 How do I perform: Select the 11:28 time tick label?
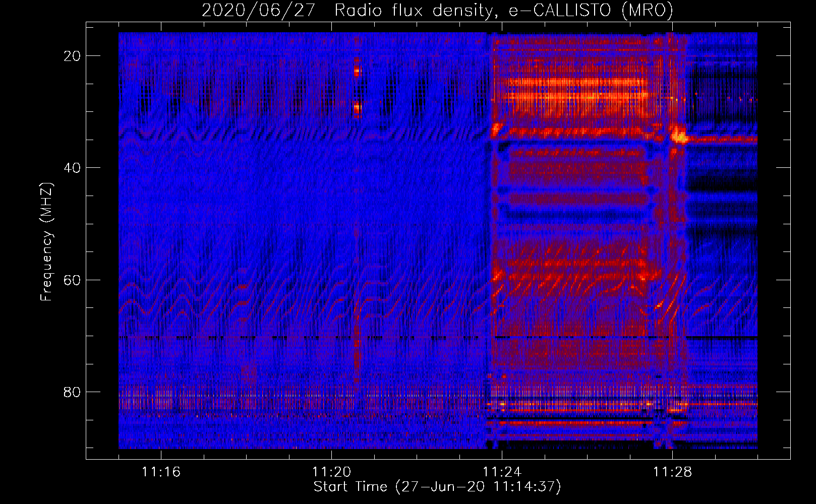pyautogui.click(x=672, y=472)
